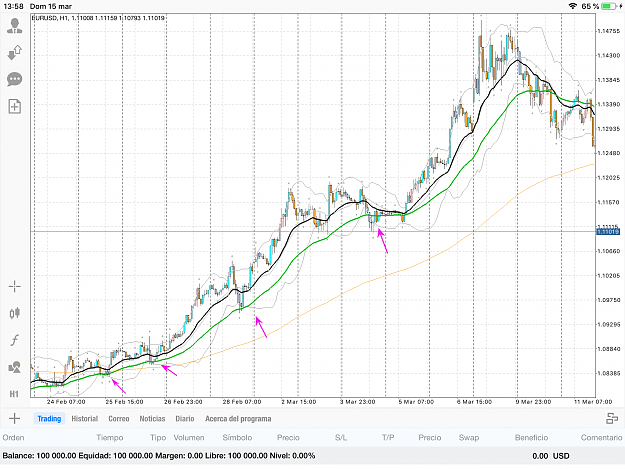
Task: Sort by the T/P column header
Action: tap(388, 438)
